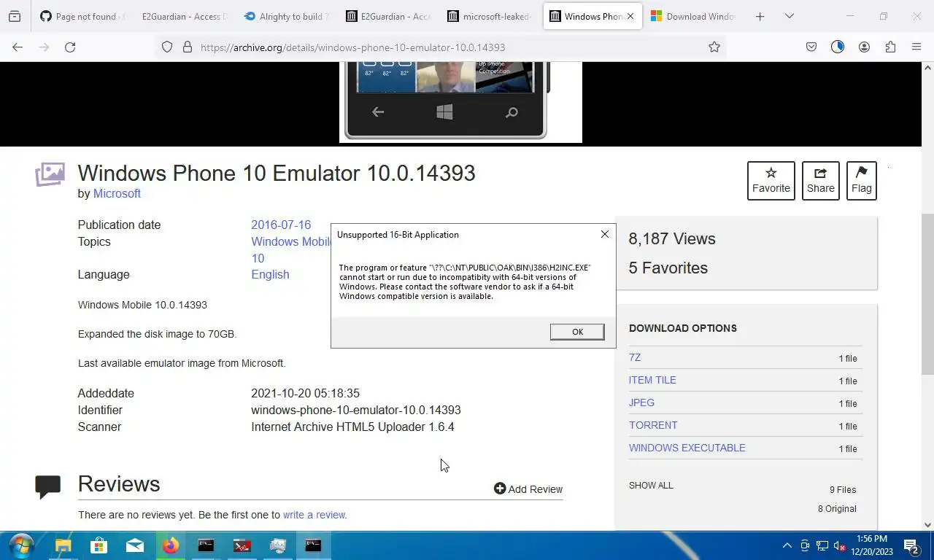934x560 pixels.
Task: Switch to the Page not found GitHub tab
Action: 83,16
